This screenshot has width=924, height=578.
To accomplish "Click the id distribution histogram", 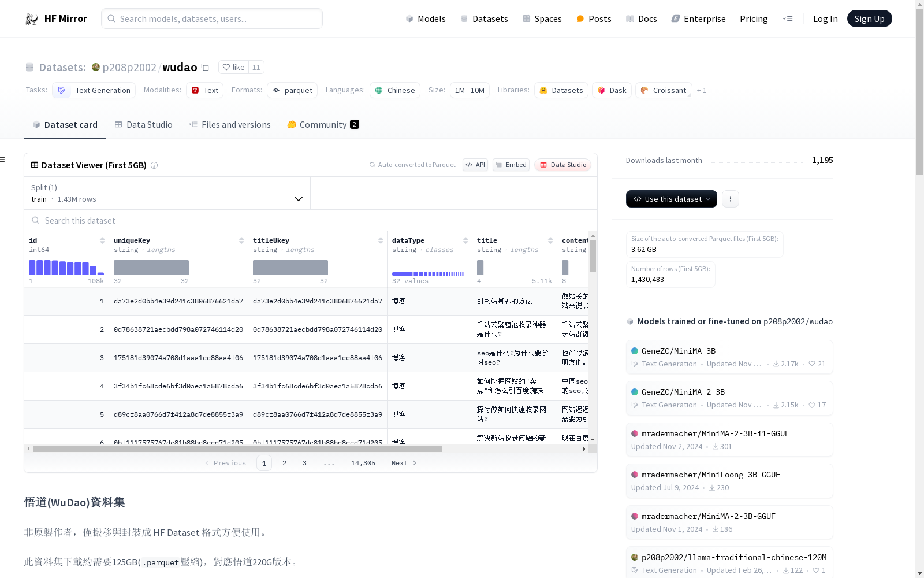I will coord(66,268).
